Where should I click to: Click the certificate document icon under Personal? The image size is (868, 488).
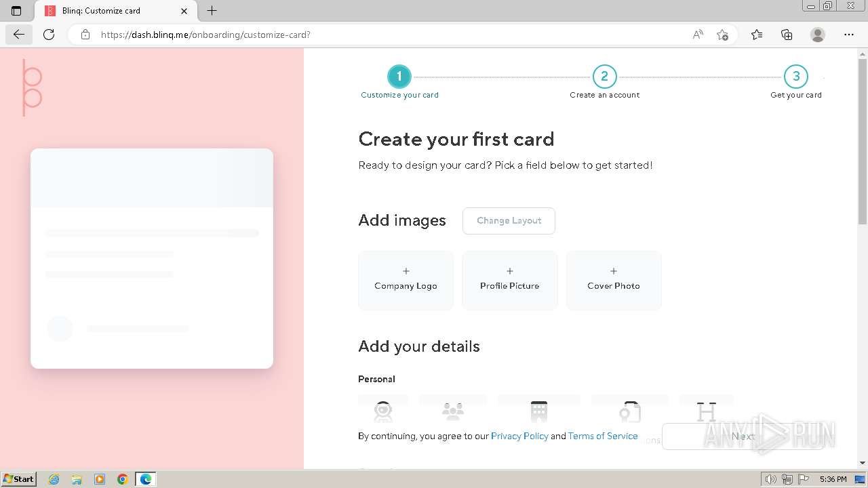click(x=630, y=411)
